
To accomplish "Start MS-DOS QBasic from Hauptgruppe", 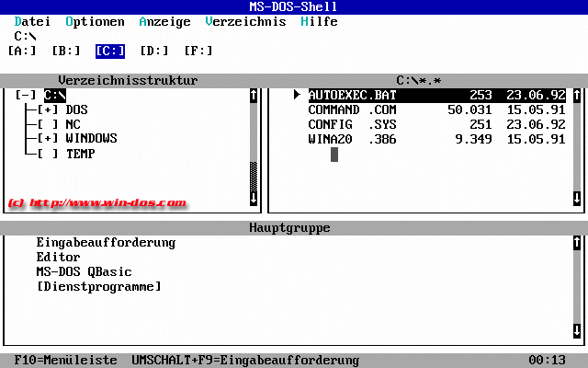I will (x=84, y=272).
